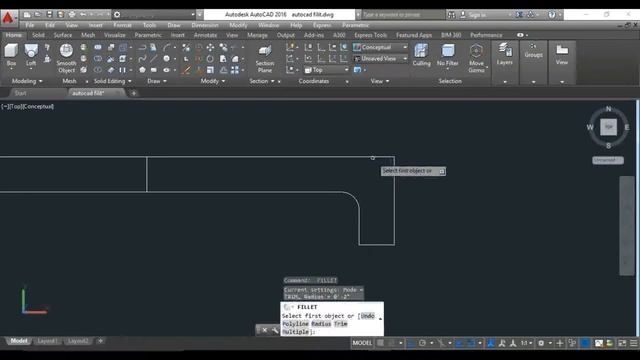The width and height of the screenshot is (640, 360).
Task: Select the Box solid tool
Action: (11, 55)
